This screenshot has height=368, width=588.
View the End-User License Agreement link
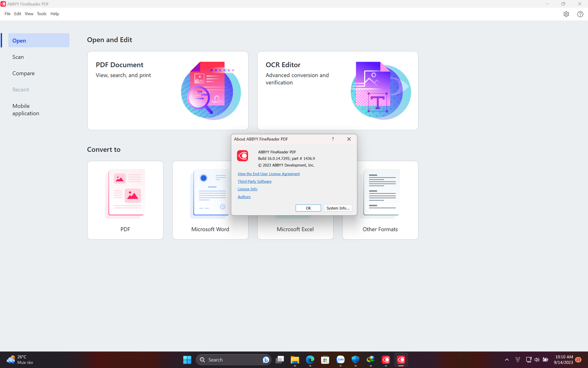pyautogui.click(x=269, y=174)
